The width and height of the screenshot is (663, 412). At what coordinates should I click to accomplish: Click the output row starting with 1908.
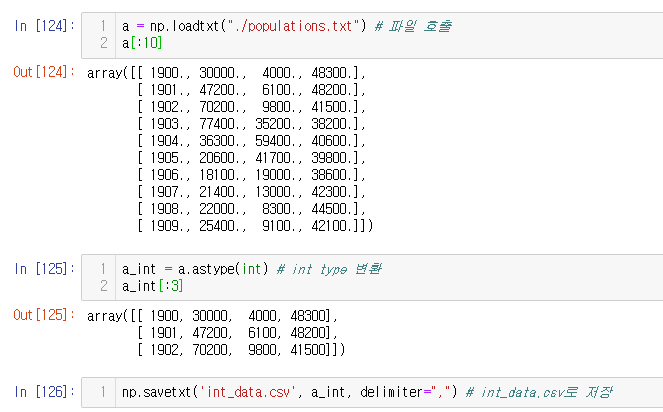(x=252, y=209)
